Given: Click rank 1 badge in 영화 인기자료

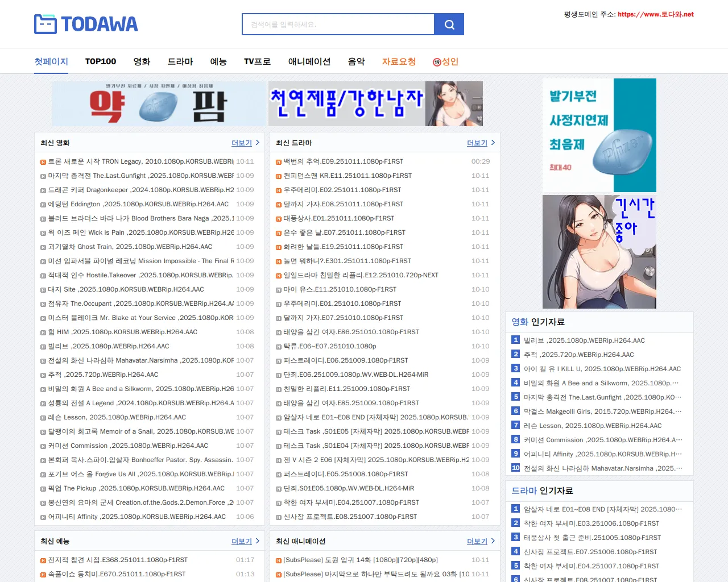Looking at the screenshot, I should (x=515, y=340).
